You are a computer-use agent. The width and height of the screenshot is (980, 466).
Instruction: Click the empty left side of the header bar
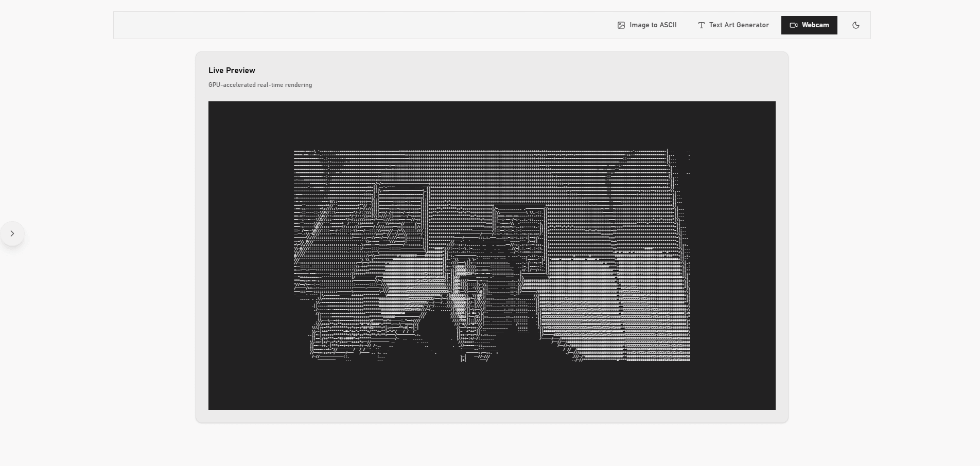pyautogui.click(x=309, y=25)
